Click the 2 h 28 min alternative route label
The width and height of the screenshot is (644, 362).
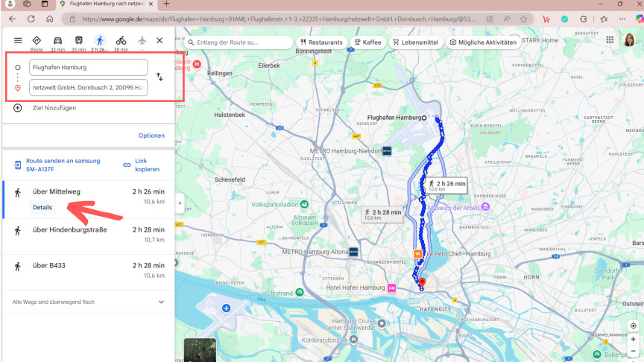click(x=382, y=214)
